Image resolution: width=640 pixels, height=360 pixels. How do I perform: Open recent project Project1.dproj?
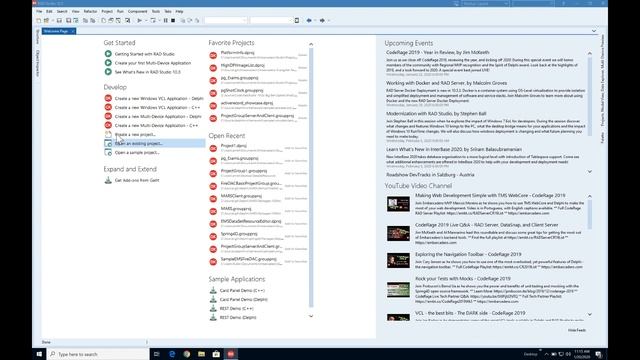[234, 146]
